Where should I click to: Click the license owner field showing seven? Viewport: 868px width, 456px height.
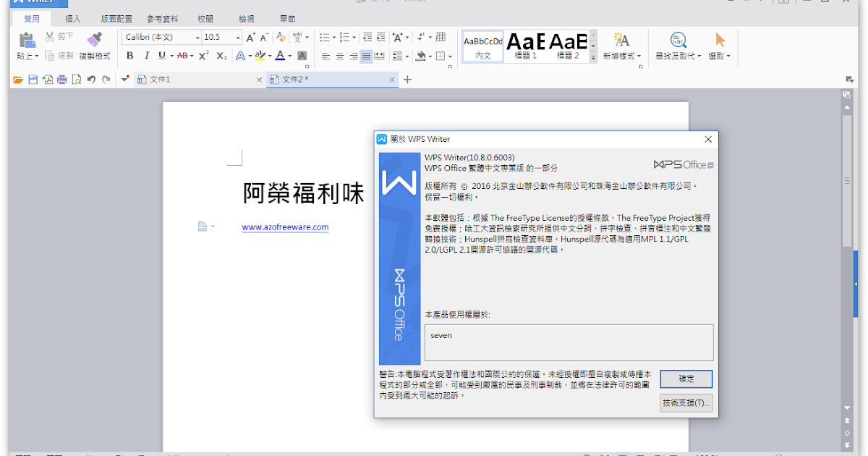pyautogui.click(x=569, y=342)
